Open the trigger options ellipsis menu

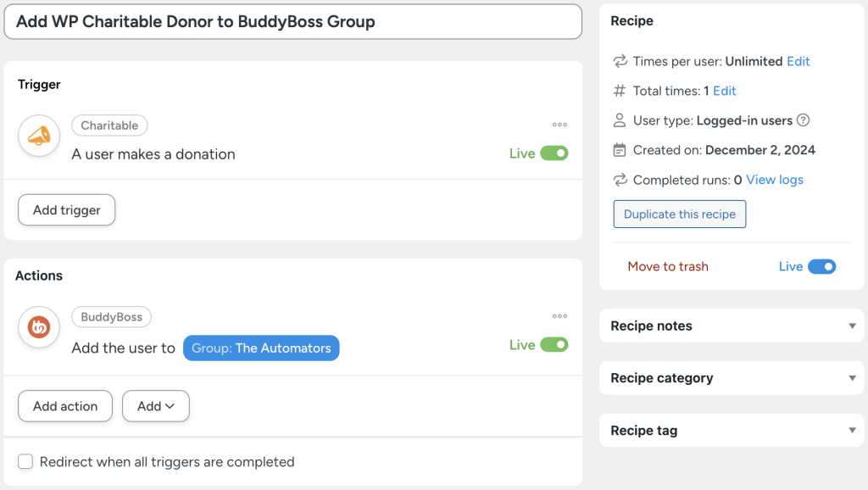[x=559, y=124]
